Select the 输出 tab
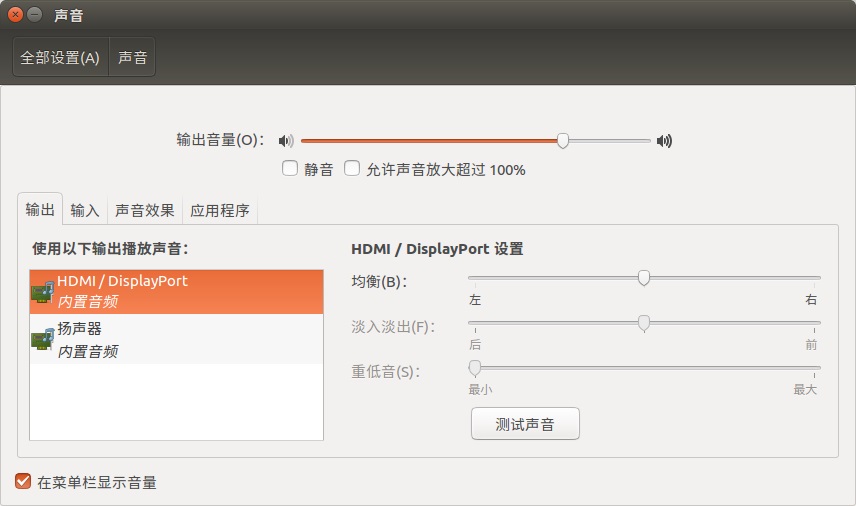 [x=41, y=210]
